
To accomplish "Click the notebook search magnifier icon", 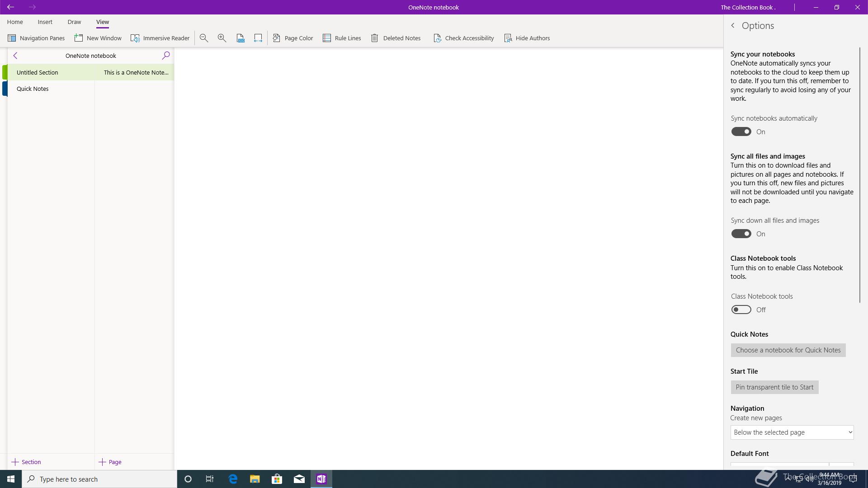I will pyautogui.click(x=166, y=56).
